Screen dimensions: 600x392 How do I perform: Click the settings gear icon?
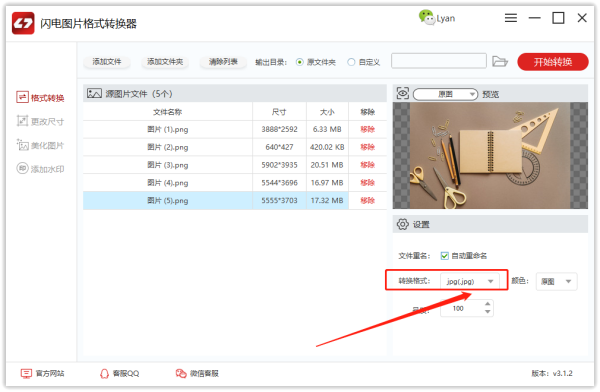(x=403, y=224)
